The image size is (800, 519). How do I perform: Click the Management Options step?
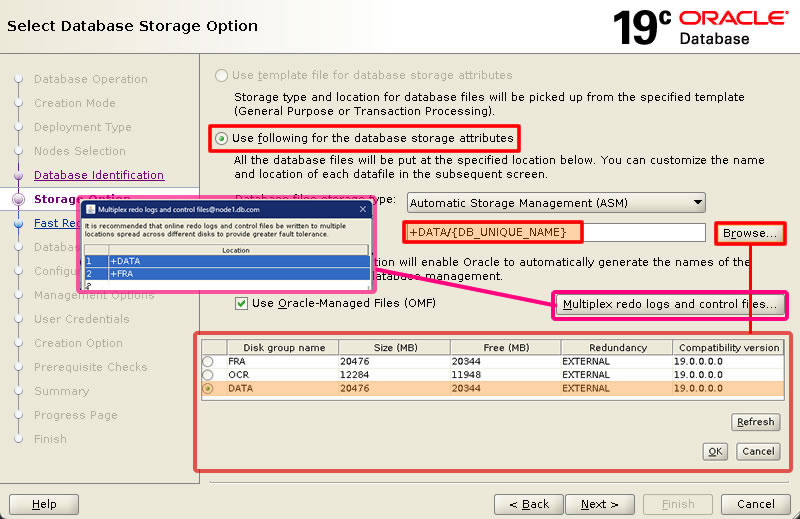tap(94, 296)
